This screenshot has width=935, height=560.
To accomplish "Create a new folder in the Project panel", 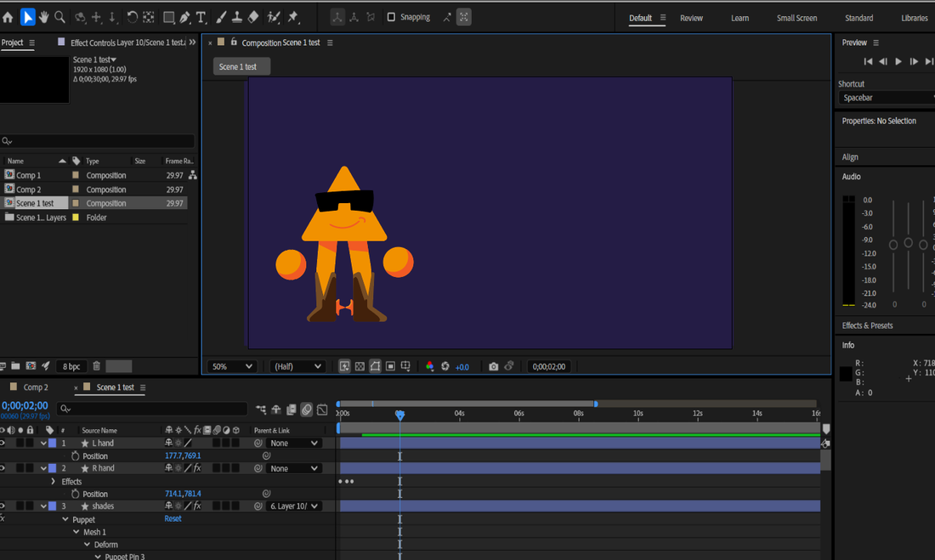I will [x=15, y=366].
